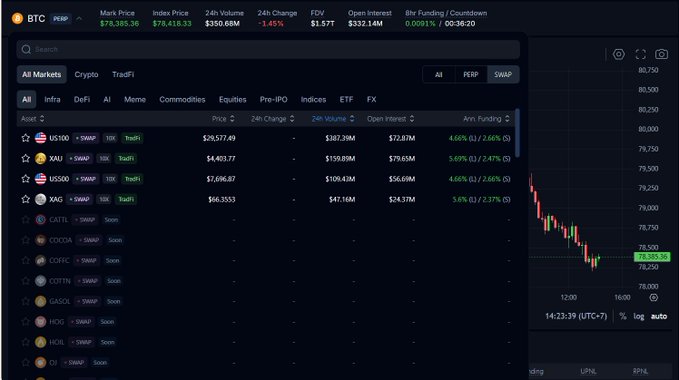
Task: Sort by Ann. Funding column
Action: coord(486,119)
